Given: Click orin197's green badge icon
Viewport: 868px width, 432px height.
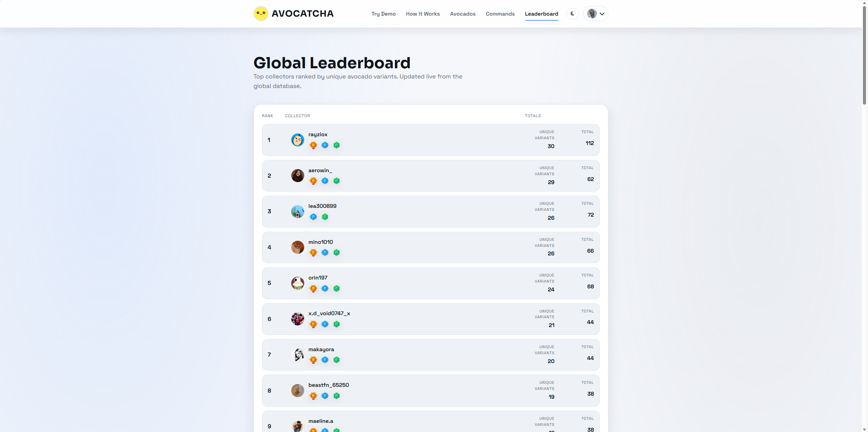Looking at the screenshot, I should point(336,288).
